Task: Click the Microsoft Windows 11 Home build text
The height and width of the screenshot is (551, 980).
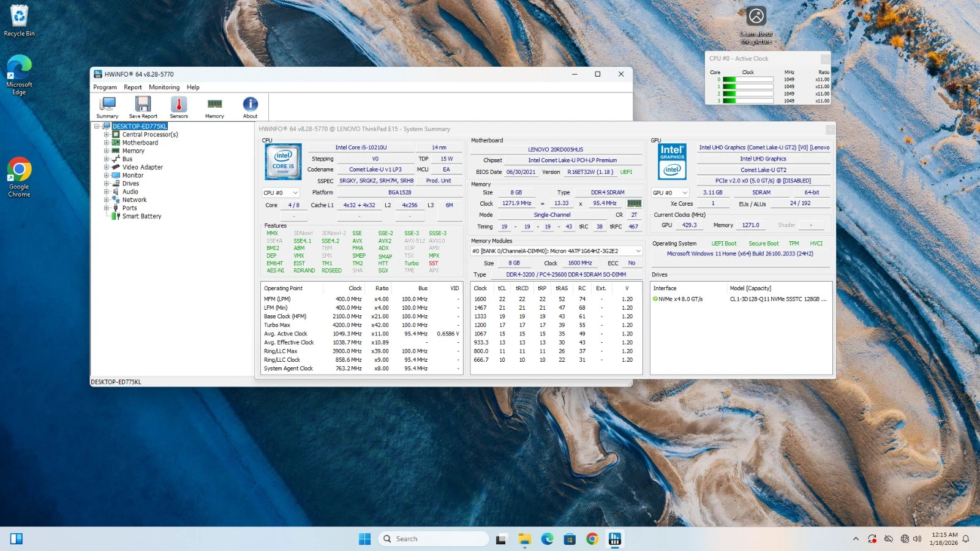Action: (740, 253)
